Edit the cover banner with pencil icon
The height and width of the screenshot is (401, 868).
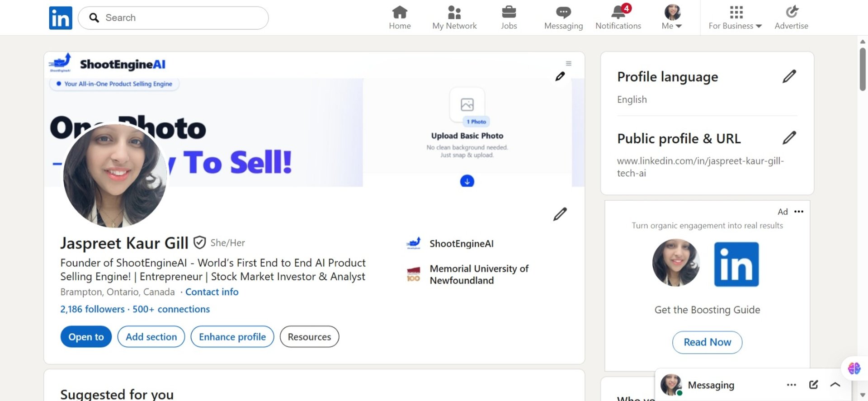click(560, 76)
